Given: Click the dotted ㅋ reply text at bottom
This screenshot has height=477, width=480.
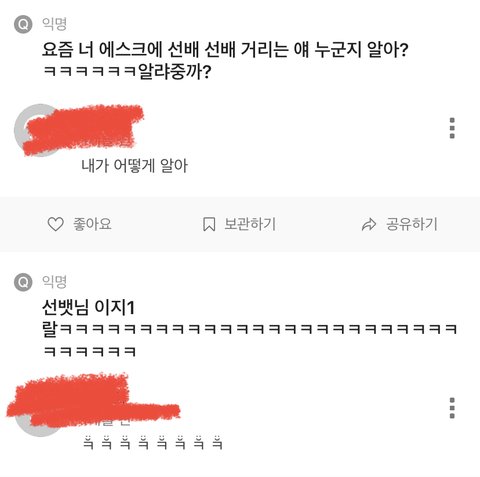Looking at the screenshot, I should click(153, 443).
